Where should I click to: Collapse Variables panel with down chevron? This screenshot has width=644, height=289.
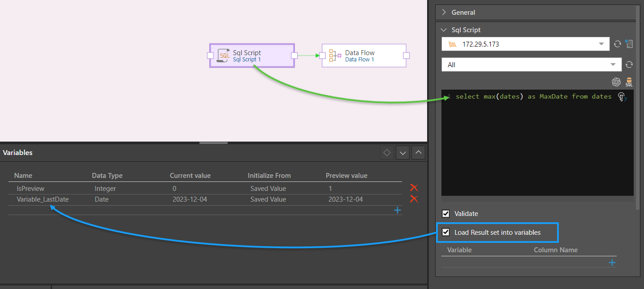402,153
